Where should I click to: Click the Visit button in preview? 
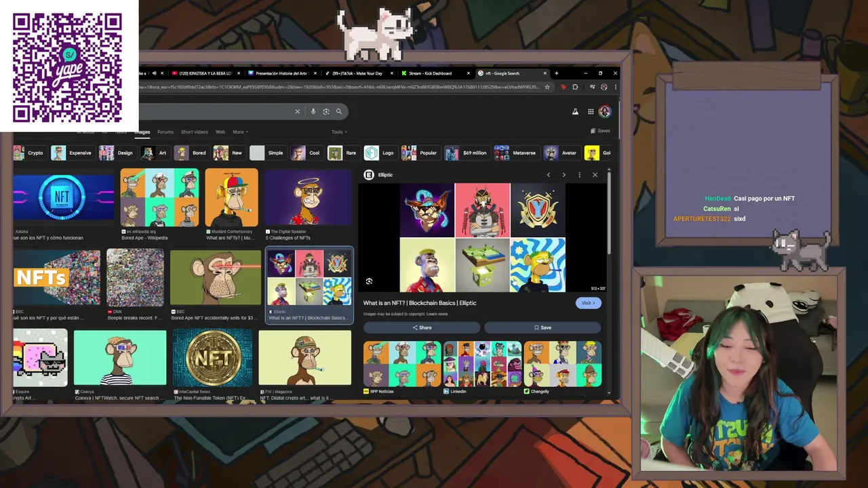coord(588,303)
